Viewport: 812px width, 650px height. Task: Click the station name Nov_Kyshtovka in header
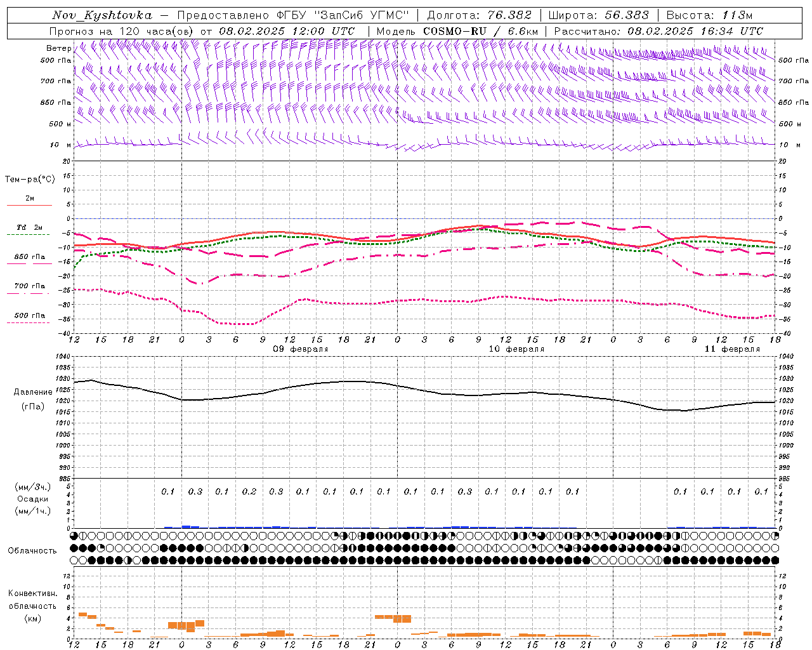(x=102, y=15)
